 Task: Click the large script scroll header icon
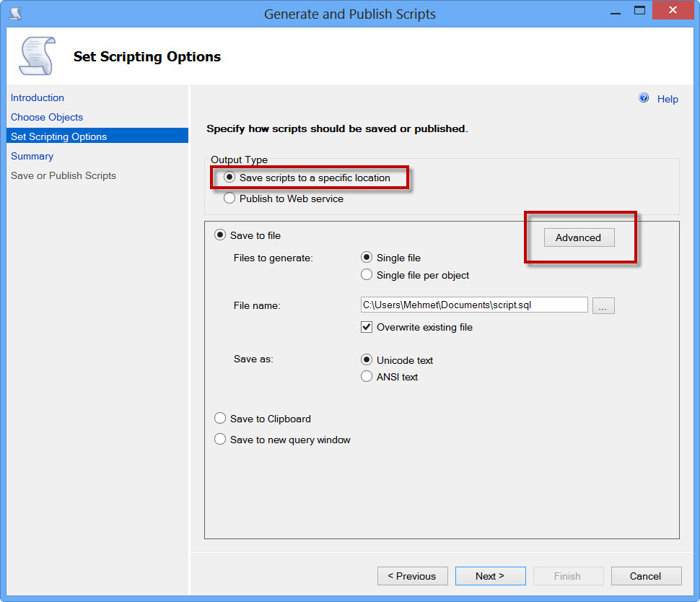coord(36,56)
